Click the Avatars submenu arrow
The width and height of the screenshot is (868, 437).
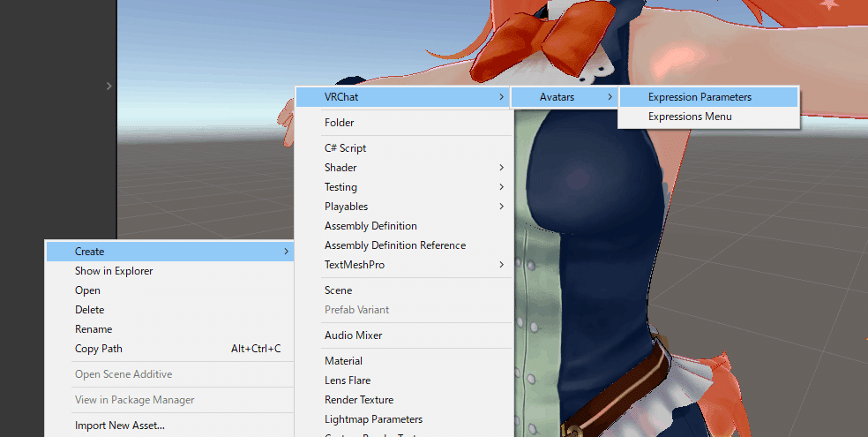610,97
